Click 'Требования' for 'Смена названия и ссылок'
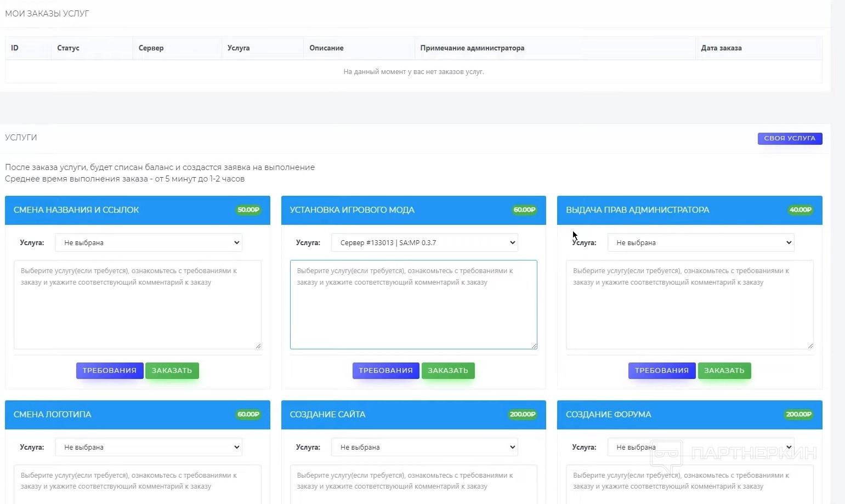This screenshot has width=845, height=504. click(109, 371)
